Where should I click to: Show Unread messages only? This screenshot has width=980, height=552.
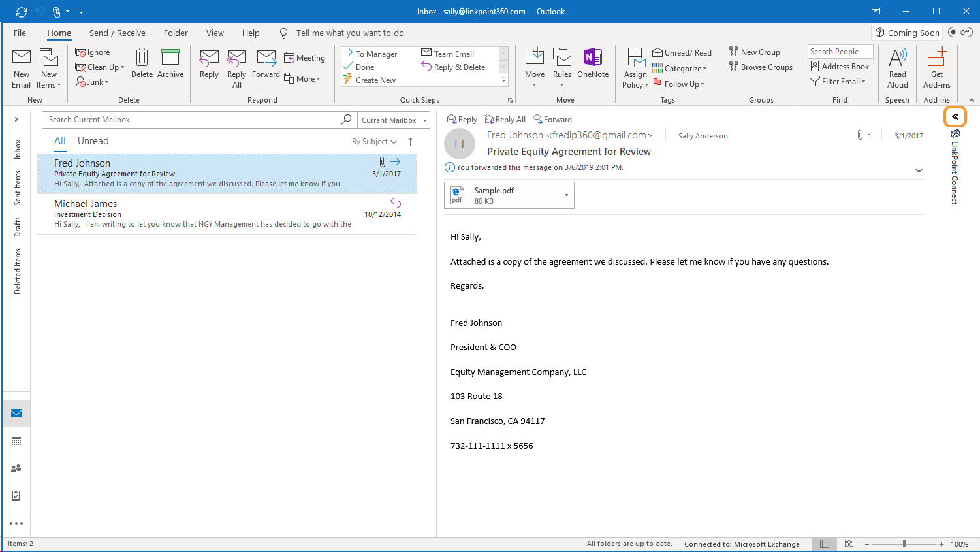pyautogui.click(x=93, y=141)
